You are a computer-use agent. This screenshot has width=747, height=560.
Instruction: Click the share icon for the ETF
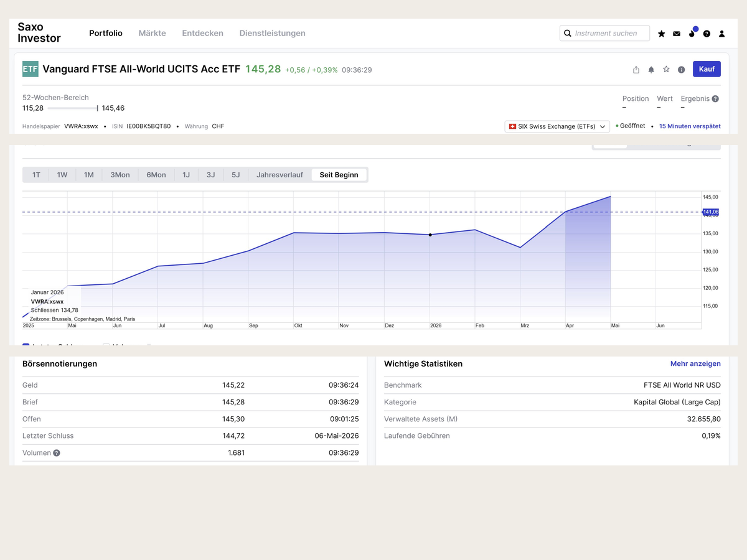(x=636, y=70)
